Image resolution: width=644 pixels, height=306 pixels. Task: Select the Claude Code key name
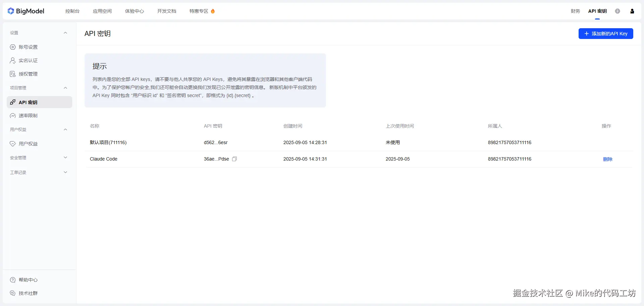[x=104, y=159]
